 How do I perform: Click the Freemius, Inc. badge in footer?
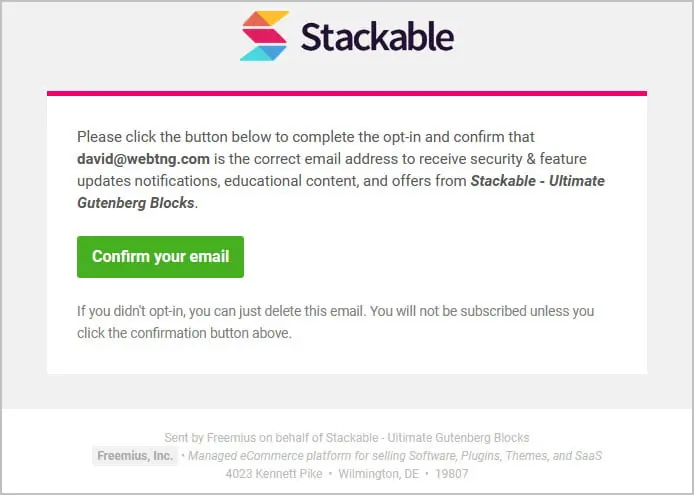pyautogui.click(x=135, y=456)
